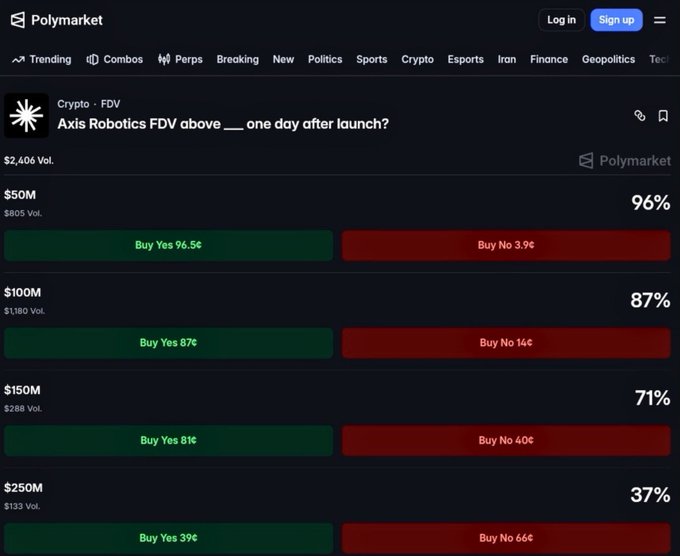Open the Finance category

(549, 59)
